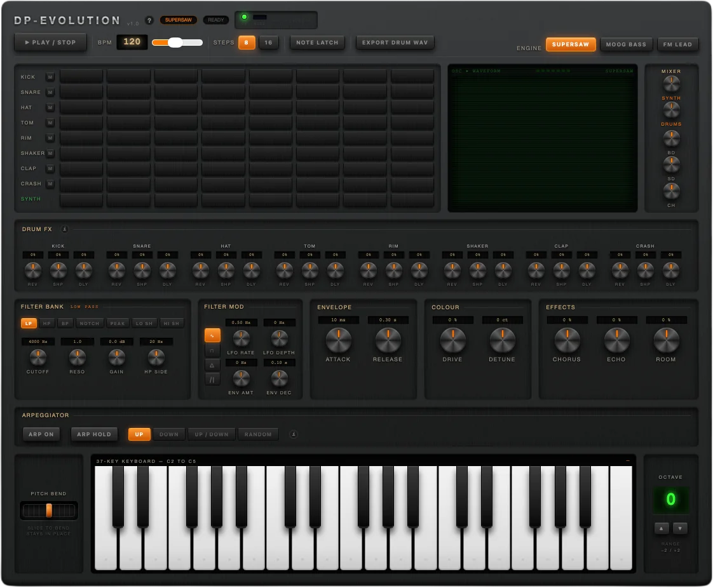The height and width of the screenshot is (588, 713).
Task: Click the LFO Rate knob
Action: pos(241,338)
